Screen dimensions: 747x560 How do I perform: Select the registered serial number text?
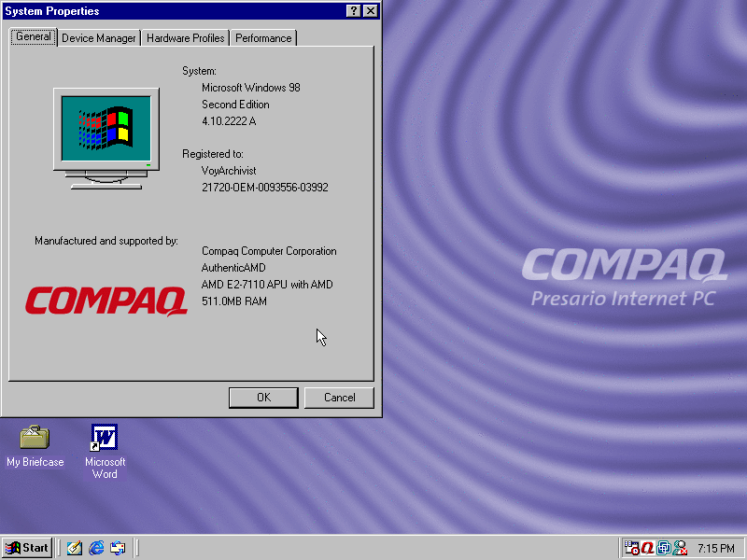[265, 187]
